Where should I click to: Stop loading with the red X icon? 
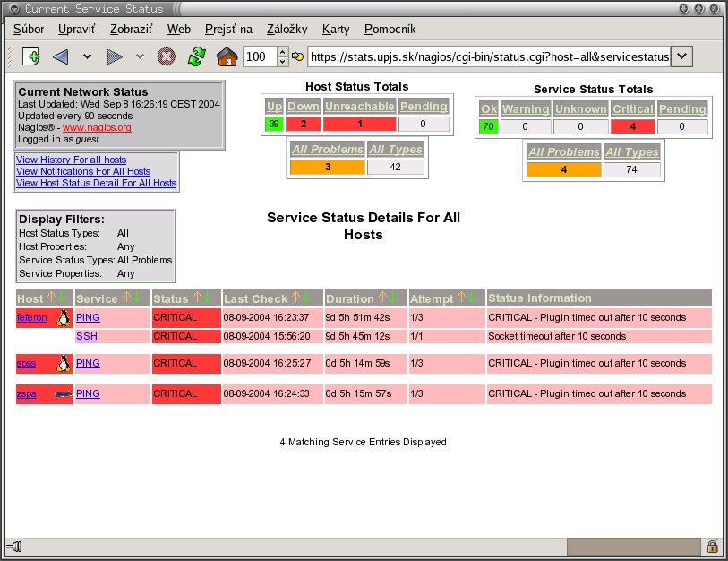point(167,56)
